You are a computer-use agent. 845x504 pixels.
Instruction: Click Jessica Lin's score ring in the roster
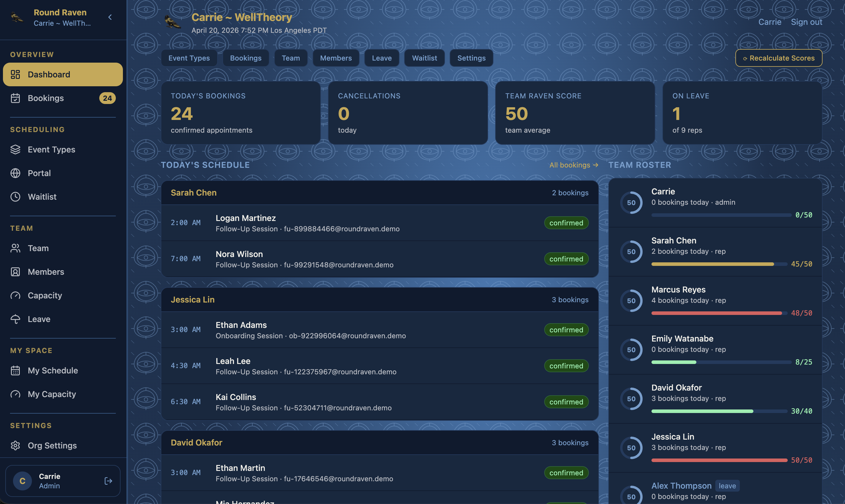coord(631,448)
